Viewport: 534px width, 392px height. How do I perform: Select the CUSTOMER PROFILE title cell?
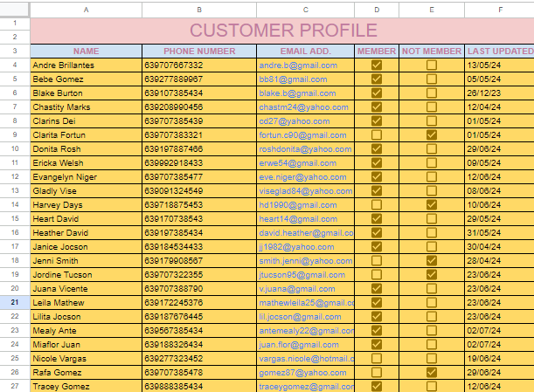pyautogui.click(x=282, y=31)
